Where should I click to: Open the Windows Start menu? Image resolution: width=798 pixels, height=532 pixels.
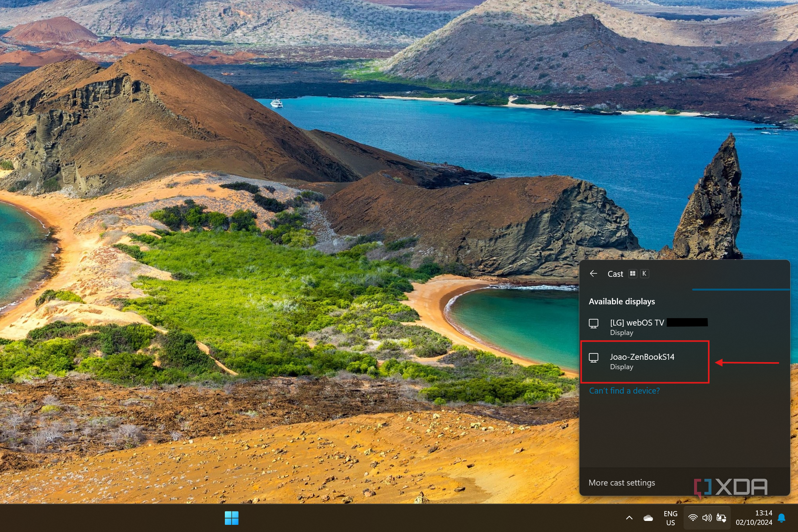click(x=232, y=518)
